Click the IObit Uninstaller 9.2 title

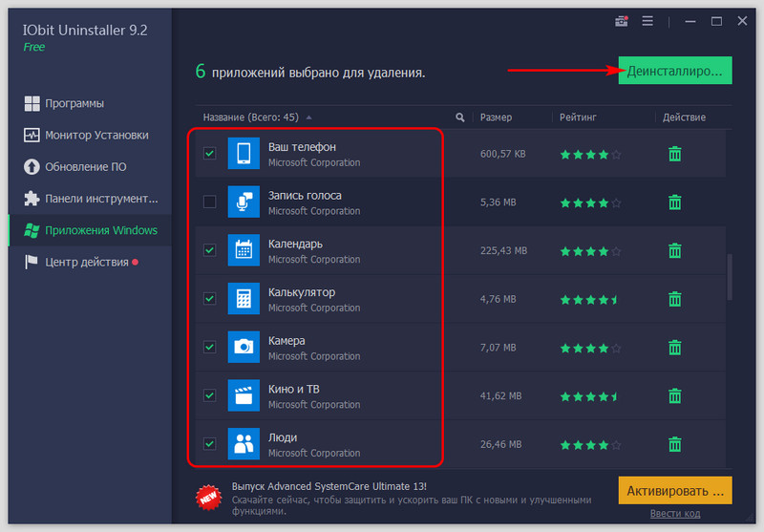click(x=85, y=31)
